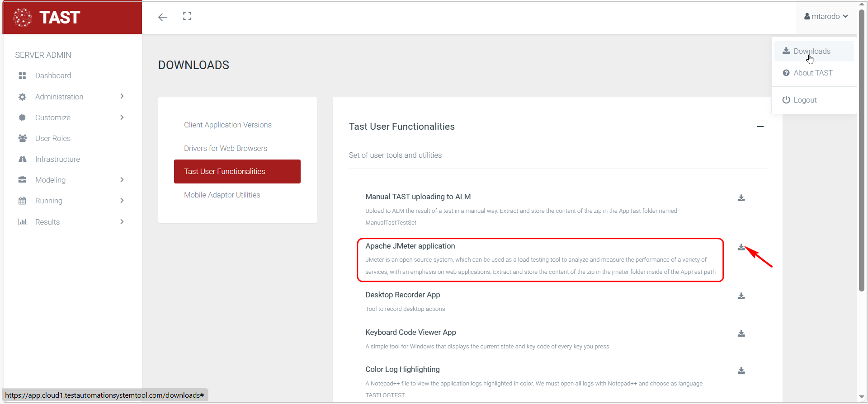The width and height of the screenshot is (868, 404).
Task: Download the Apache JMeter application
Action: [x=741, y=247]
